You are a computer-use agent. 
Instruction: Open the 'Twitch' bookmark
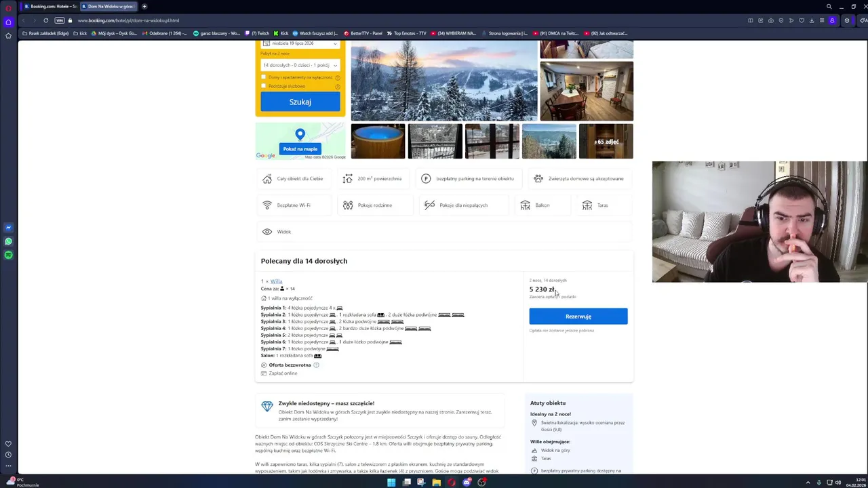pyautogui.click(x=257, y=33)
